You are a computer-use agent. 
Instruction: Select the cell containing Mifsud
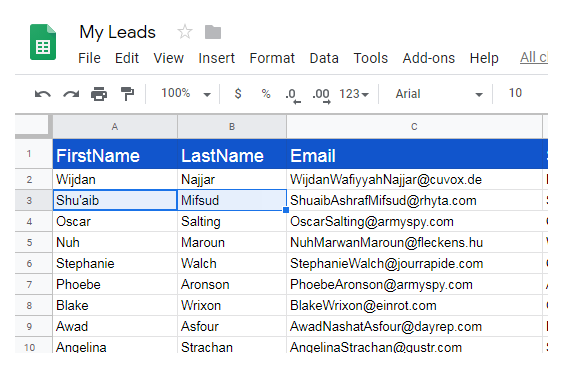tap(232, 200)
